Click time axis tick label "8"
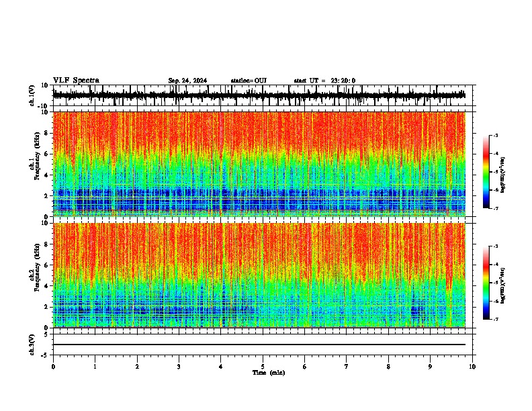The image size is (532, 411). click(x=388, y=367)
